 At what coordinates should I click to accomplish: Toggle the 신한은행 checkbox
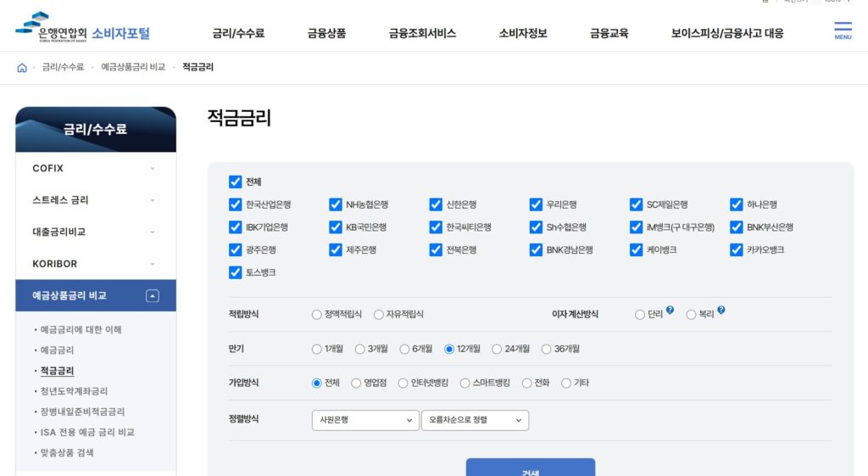click(436, 204)
